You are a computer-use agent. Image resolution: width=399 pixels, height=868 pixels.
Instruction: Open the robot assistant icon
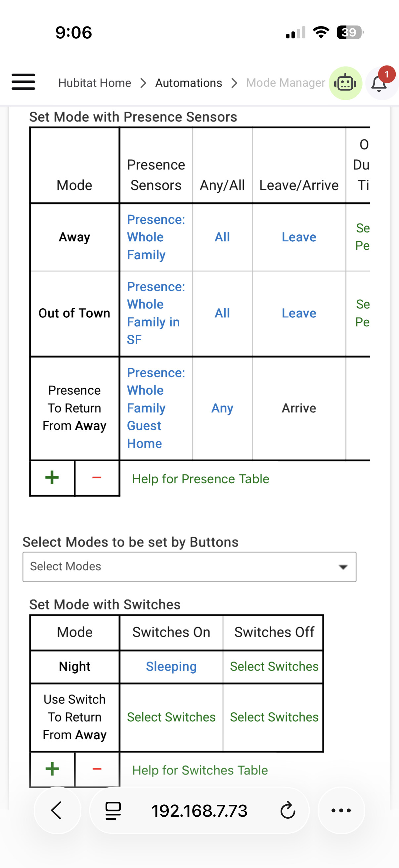pos(345,83)
